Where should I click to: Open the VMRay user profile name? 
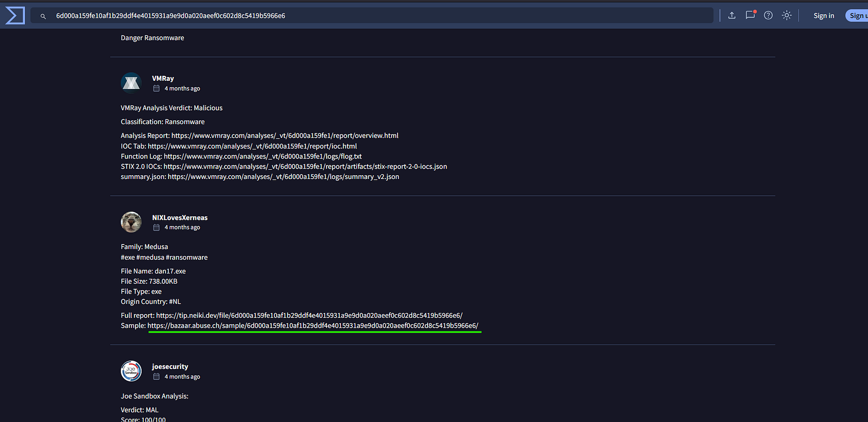point(163,78)
